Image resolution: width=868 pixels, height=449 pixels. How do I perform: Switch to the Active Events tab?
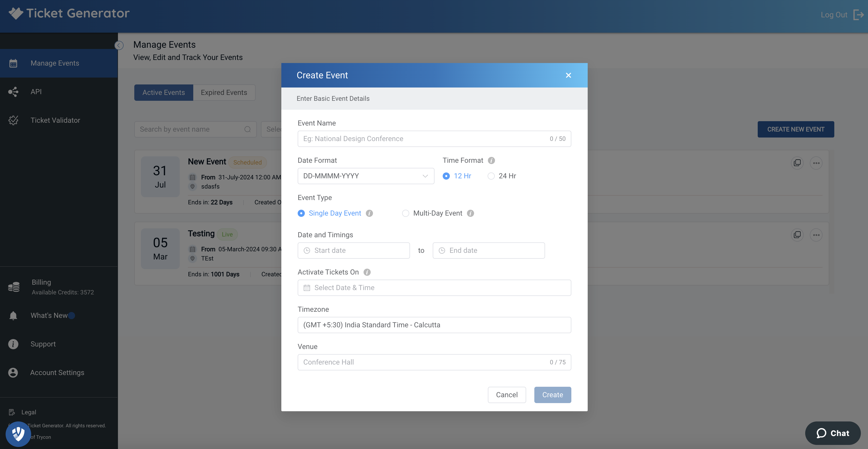coord(163,92)
